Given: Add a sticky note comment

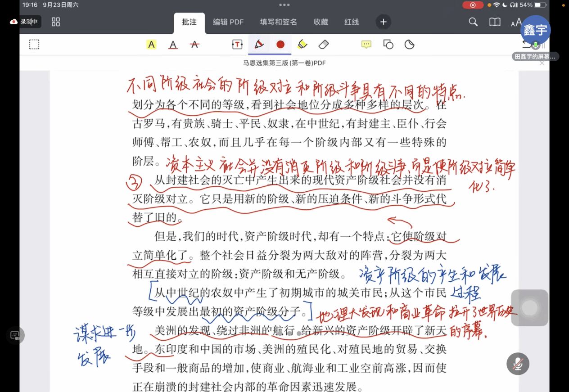Looking at the screenshot, I should click(366, 45).
